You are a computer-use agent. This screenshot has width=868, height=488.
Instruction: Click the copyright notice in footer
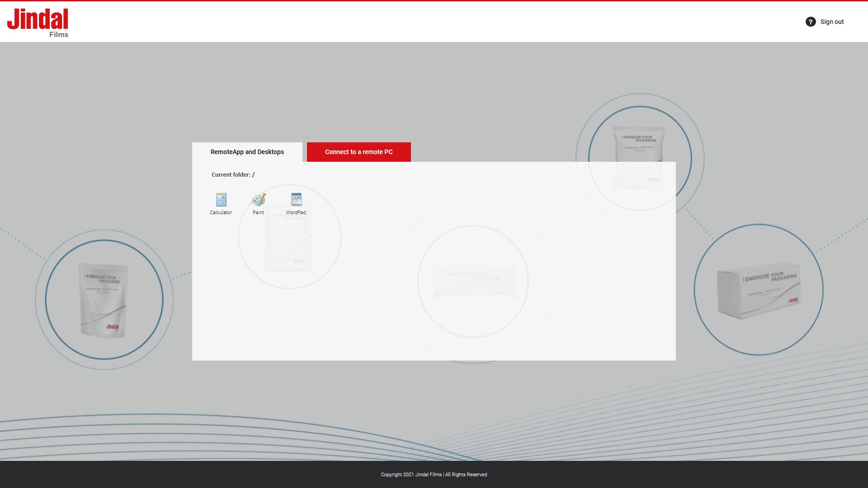click(434, 474)
